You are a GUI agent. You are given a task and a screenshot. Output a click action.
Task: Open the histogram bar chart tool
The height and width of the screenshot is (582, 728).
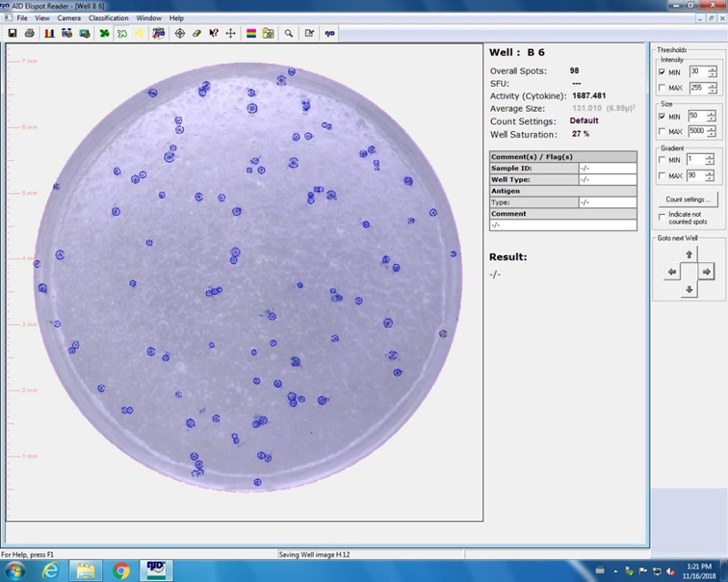(x=48, y=33)
